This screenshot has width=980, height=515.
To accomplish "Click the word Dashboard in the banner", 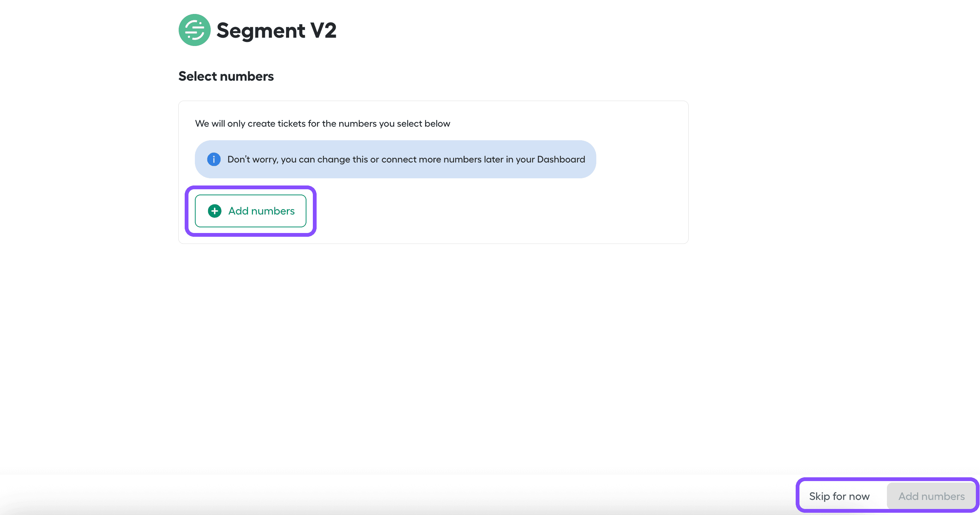I will (561, 159).
